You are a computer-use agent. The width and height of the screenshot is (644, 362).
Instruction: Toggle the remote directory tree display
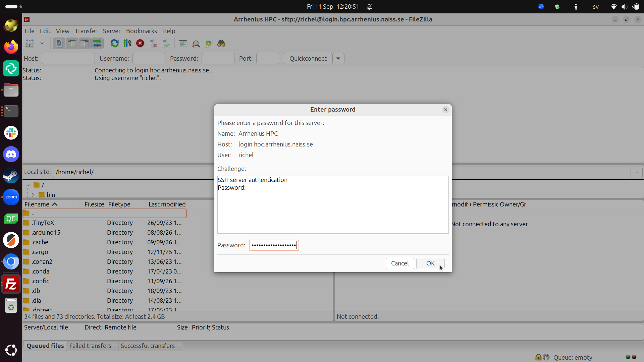[x=85, y=44]
